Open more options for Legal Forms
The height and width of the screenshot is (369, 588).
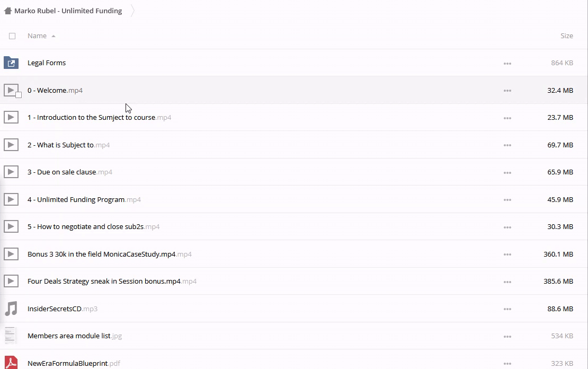507,63
